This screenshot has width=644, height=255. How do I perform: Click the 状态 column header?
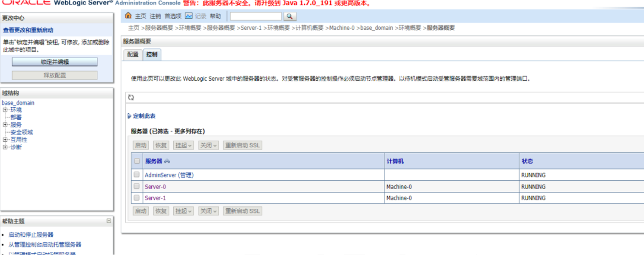click(527, 161)
